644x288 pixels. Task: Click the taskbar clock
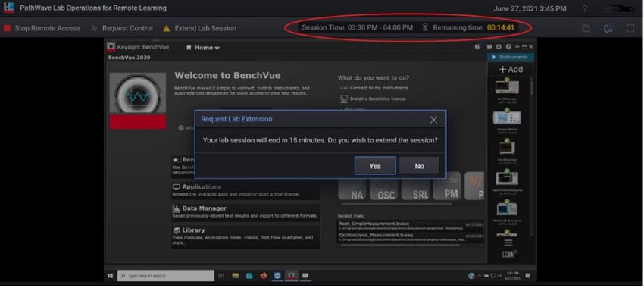(x=512, y=276)
